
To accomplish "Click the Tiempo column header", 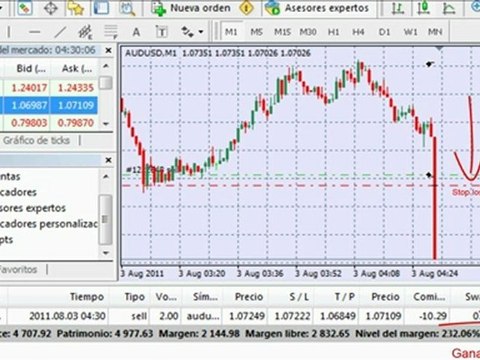I will tap(87, 297).
